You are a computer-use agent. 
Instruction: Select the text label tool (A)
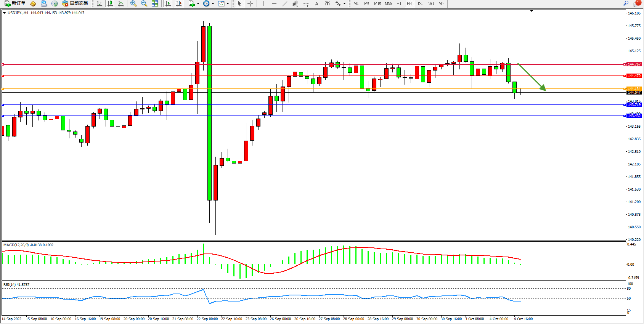[316, 3]
